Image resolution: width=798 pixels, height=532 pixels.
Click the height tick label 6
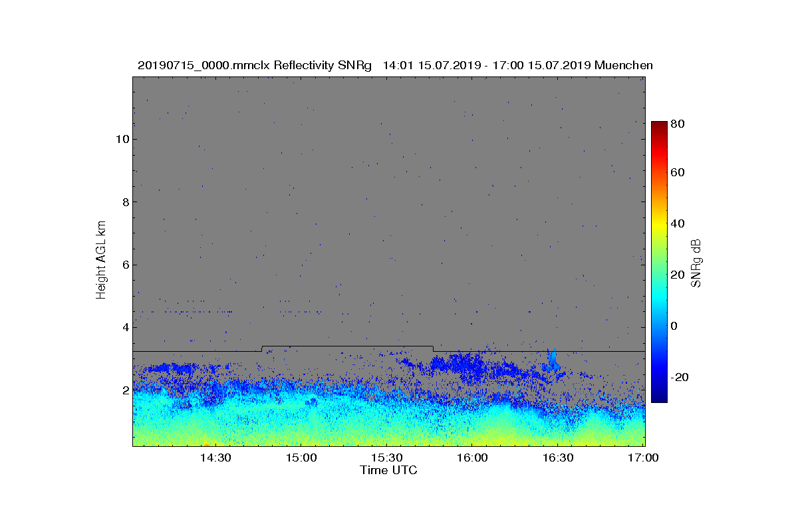pyautogui.click(x=125, y=265)
